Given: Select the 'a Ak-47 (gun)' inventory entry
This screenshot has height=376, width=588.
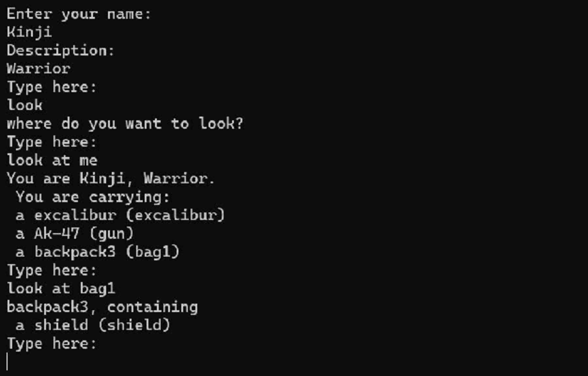Looking at the screenshot, I should pyautogui.click(x=74, y=234).
